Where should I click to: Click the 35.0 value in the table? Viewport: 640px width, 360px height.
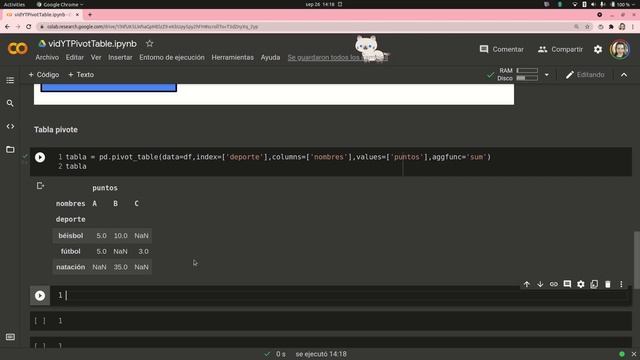(x=120, y=267)
